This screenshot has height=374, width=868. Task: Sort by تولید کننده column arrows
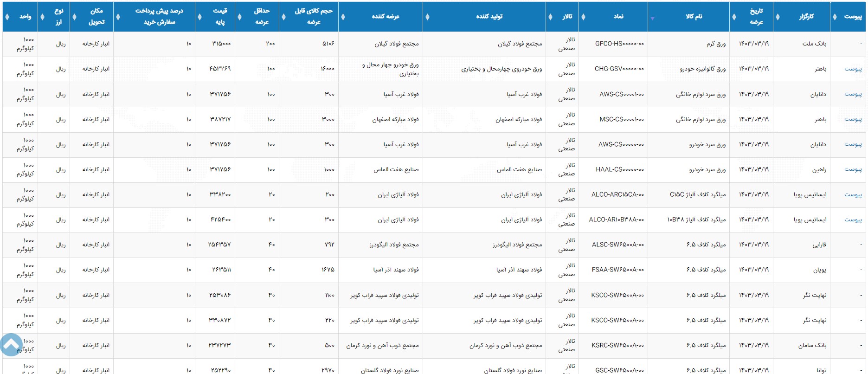[x=427, y=17]
